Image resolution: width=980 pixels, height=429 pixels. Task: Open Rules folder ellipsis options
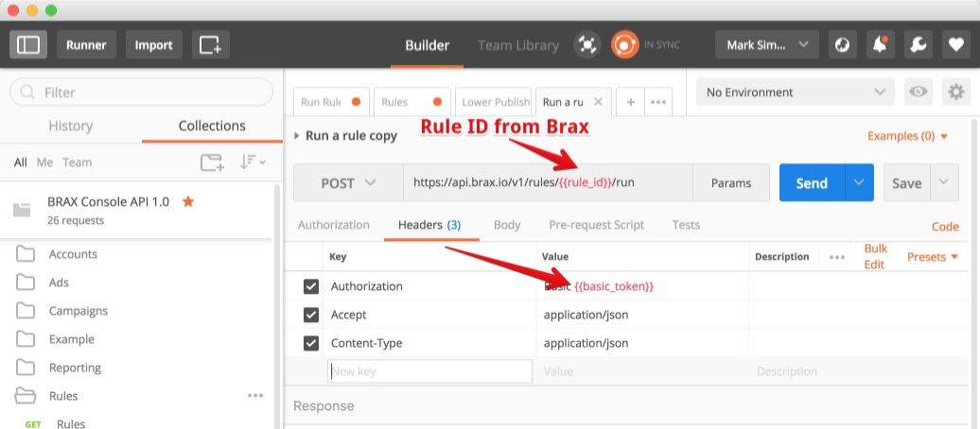pyautogui.click(x=255, y=395)
